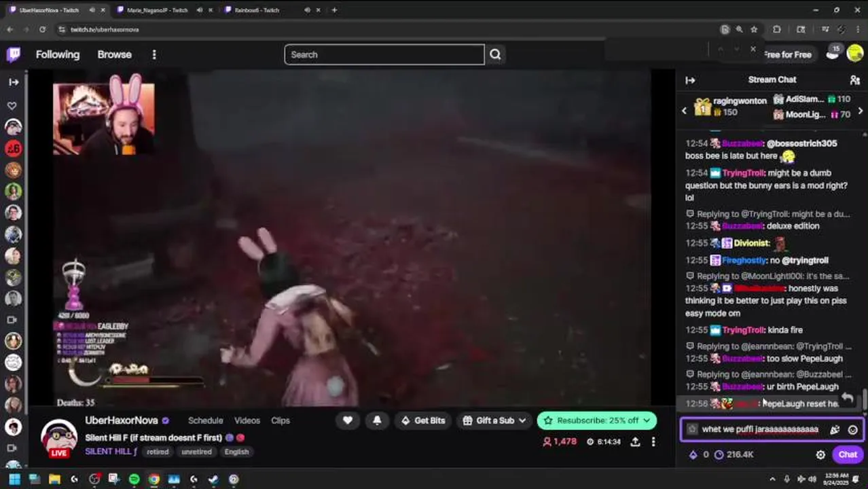Open the 216.4K channel points balance
The width and height of the screenshot is (868, 489).
(x=734, y=455)
